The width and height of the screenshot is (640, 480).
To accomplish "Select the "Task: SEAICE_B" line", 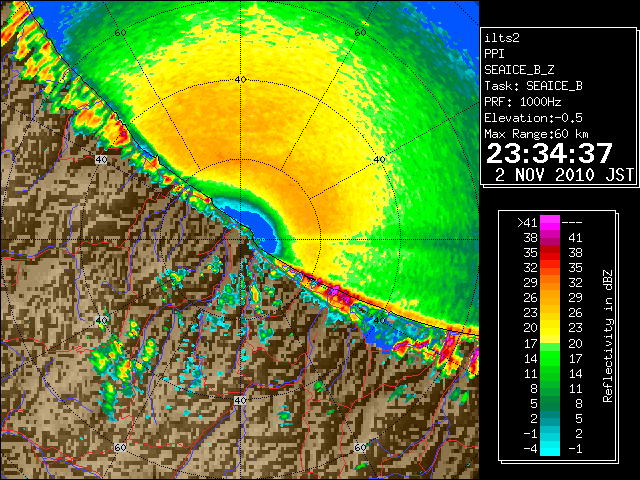I will 533,86.
